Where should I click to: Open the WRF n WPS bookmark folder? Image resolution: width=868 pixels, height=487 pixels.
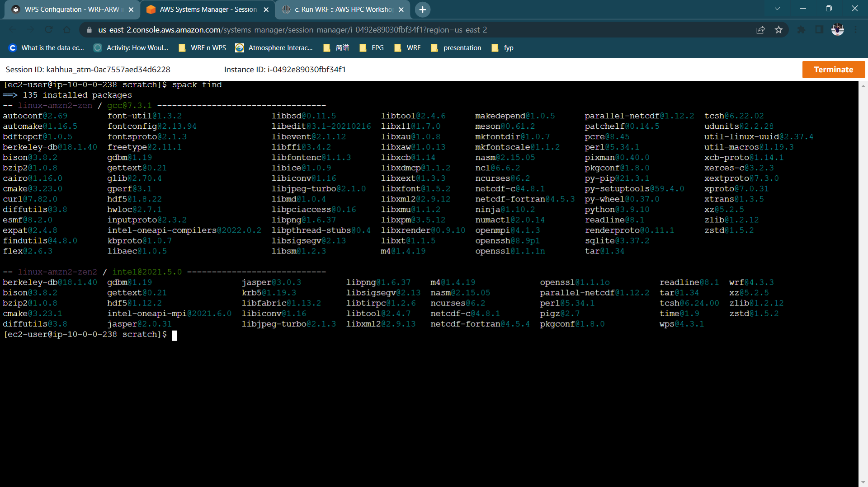[203, 48]
